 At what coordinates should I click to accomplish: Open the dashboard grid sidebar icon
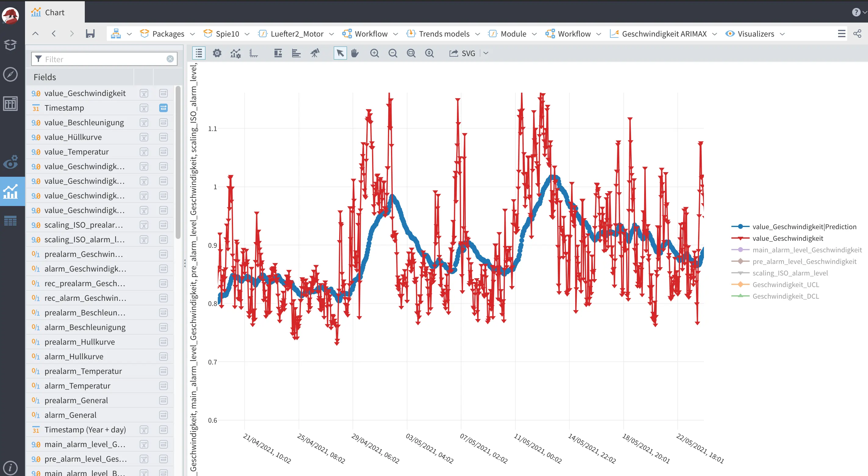[10, 104]
